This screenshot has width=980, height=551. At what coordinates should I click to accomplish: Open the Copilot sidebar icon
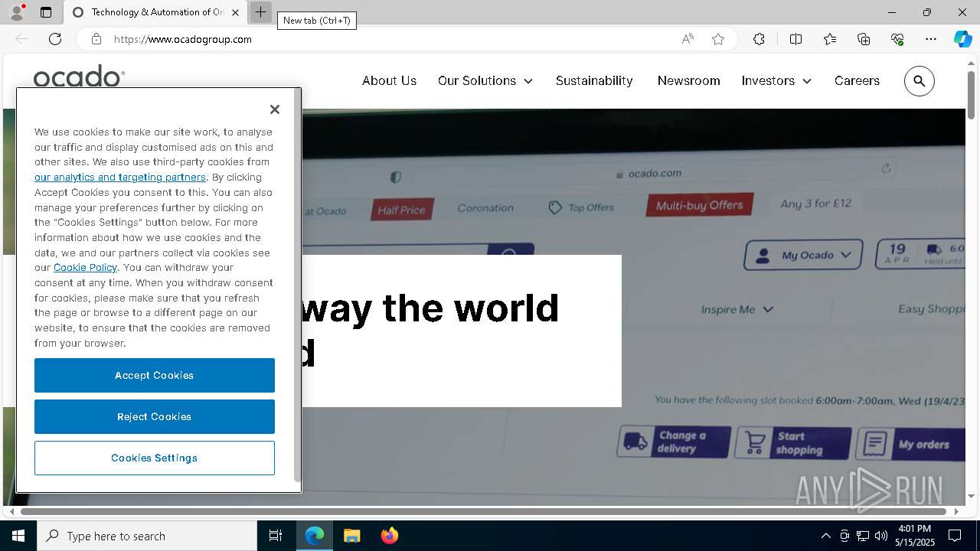coord(962,39)
